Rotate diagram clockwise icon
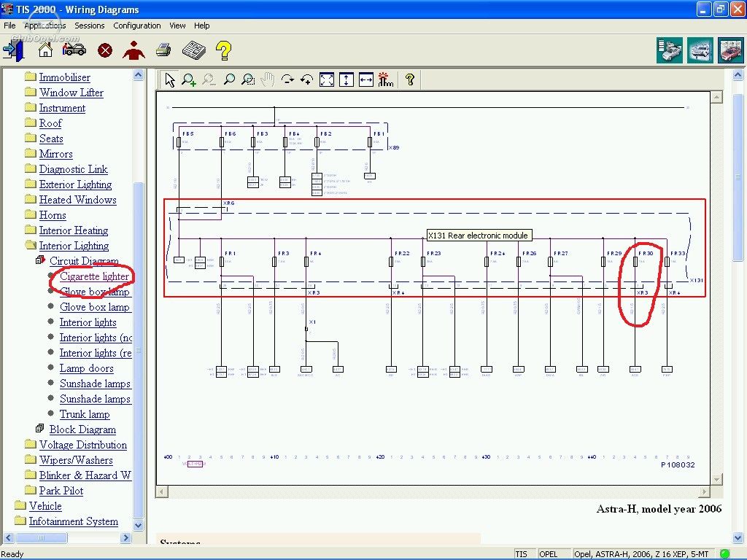Screen dimensions: 747x560 click(x=287, y=79)
